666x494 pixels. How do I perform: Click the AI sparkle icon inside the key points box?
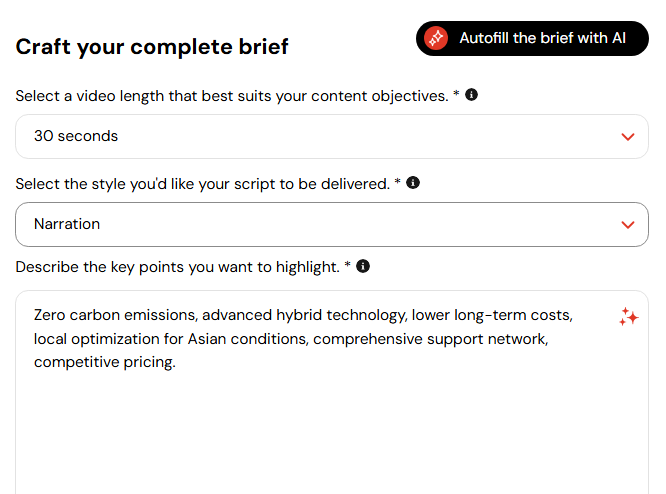(629, 317)
